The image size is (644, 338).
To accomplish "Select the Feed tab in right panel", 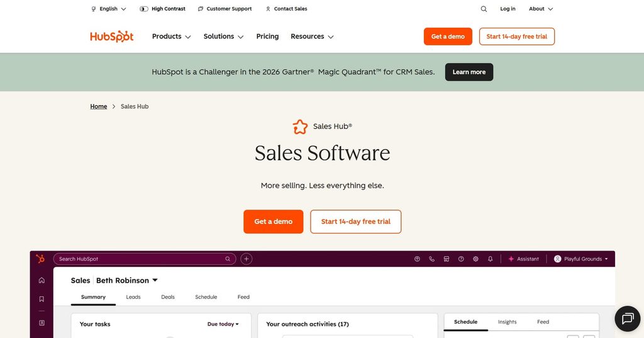I will point(543,322).
